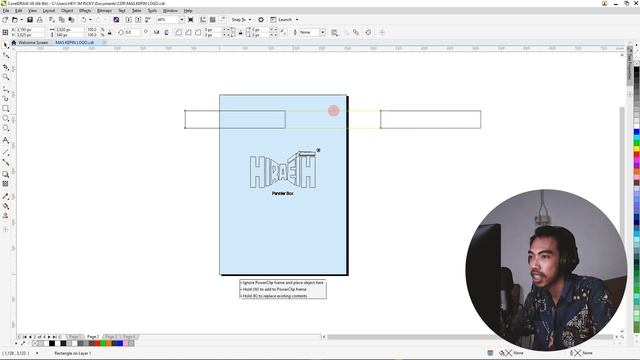Select the Freehand tool
The image size is (640, 360).
coord(6,89)
